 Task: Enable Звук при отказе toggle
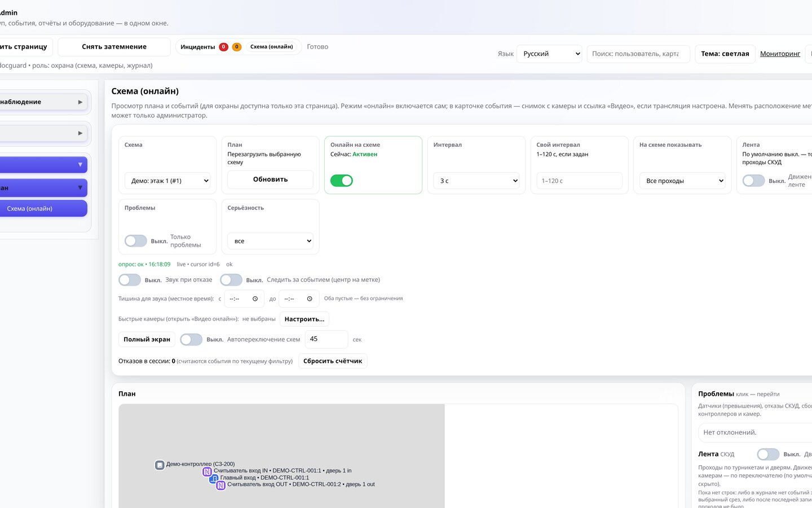pos(130,280)
